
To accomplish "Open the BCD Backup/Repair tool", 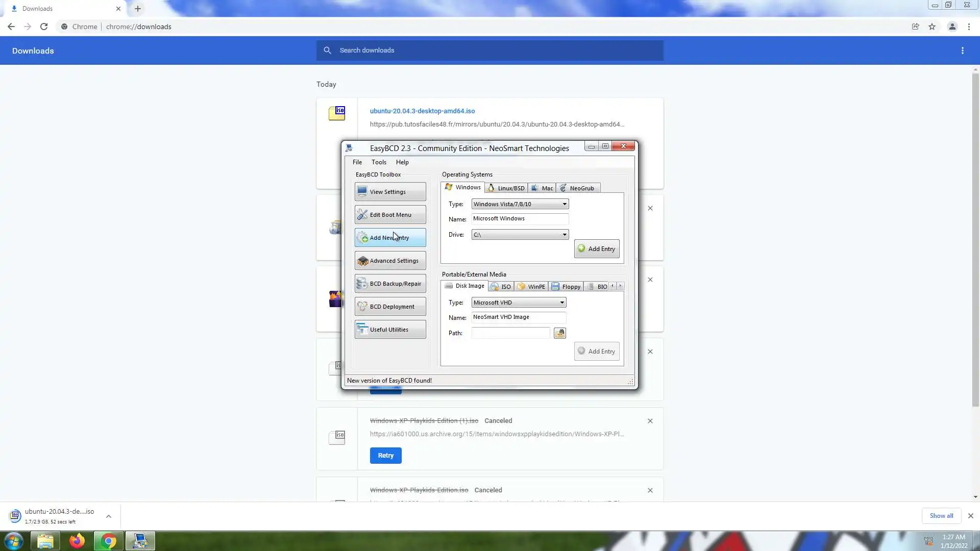I will [x=390, y=284].
